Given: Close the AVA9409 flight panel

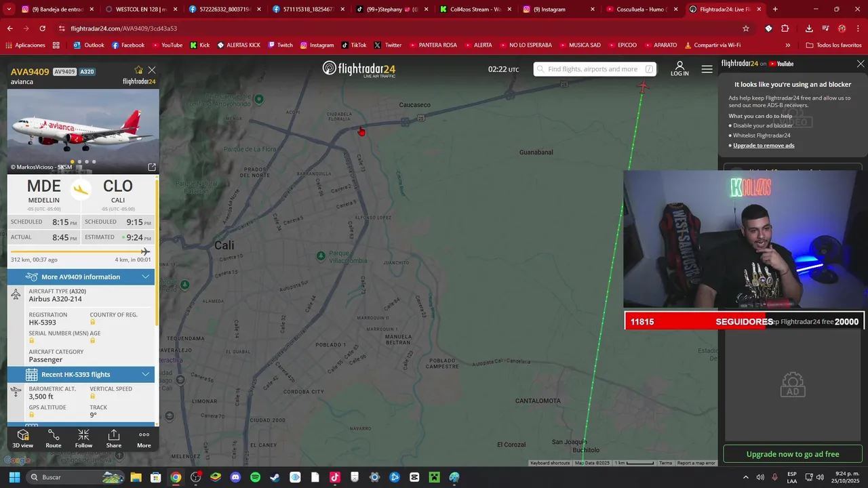Looking at the screenshot, I should pos(152,70).
